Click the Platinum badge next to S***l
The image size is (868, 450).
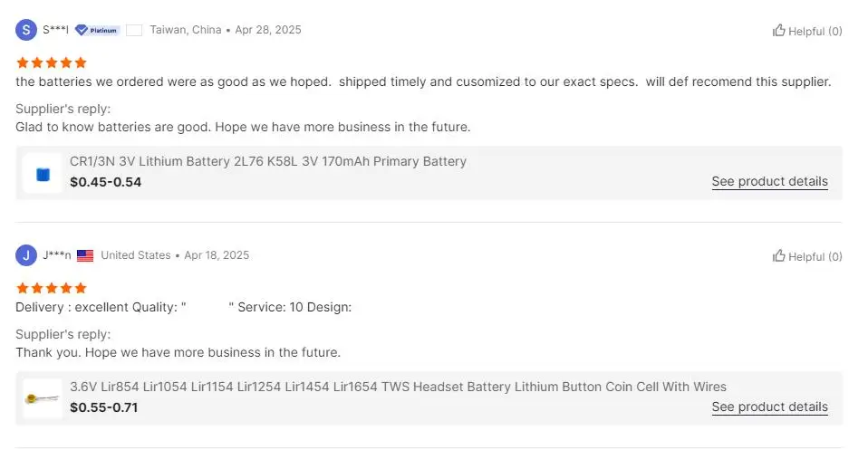(97, 30)
